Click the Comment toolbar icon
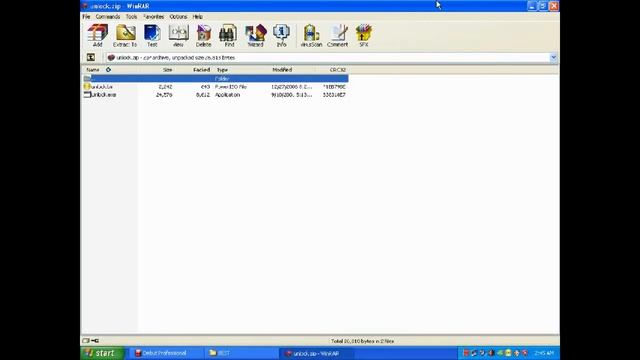 338,36
